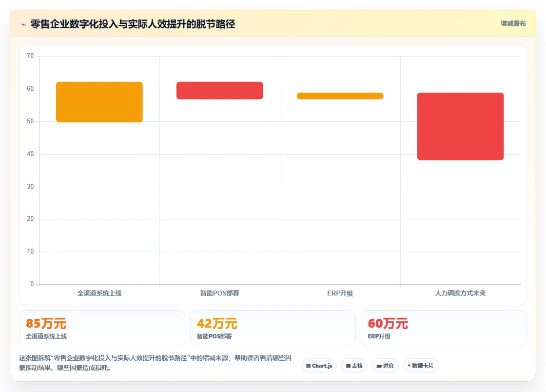Viewport: 546px width, 392px height.
Task: Click the y-axis value 60
Action: (x=30, y=88)
